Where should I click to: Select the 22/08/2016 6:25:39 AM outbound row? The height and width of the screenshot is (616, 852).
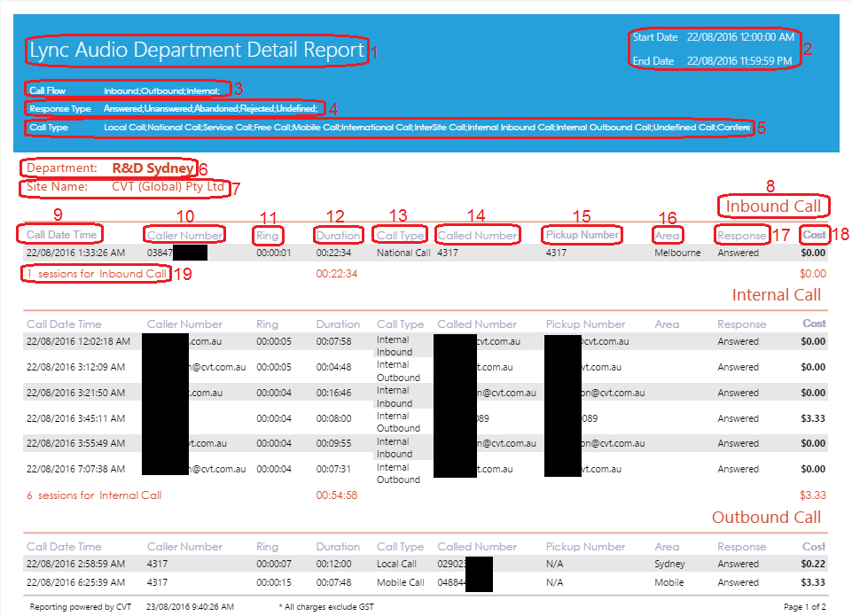click(426, 582)
